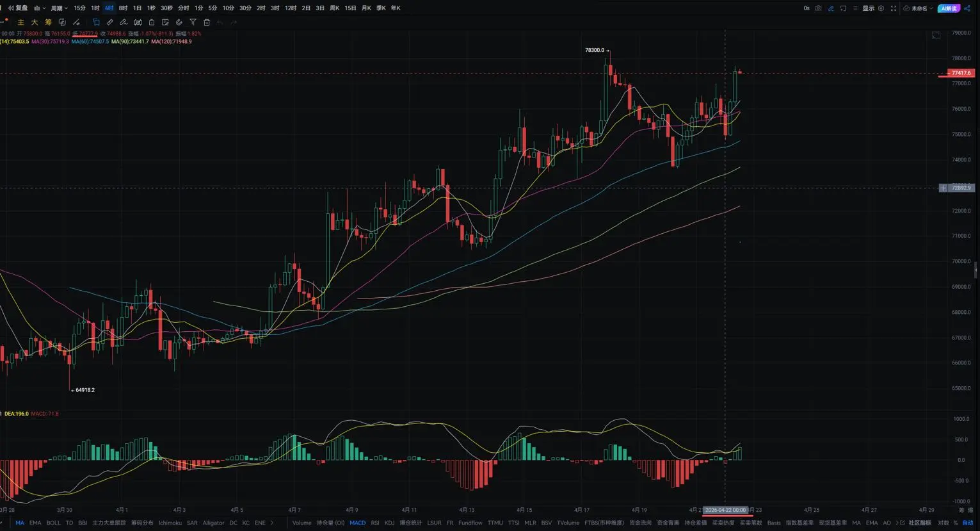This screenshot has height=531, width=980.
Task: Click the 72892.9 crosshair price label
Action: point(960,188)
